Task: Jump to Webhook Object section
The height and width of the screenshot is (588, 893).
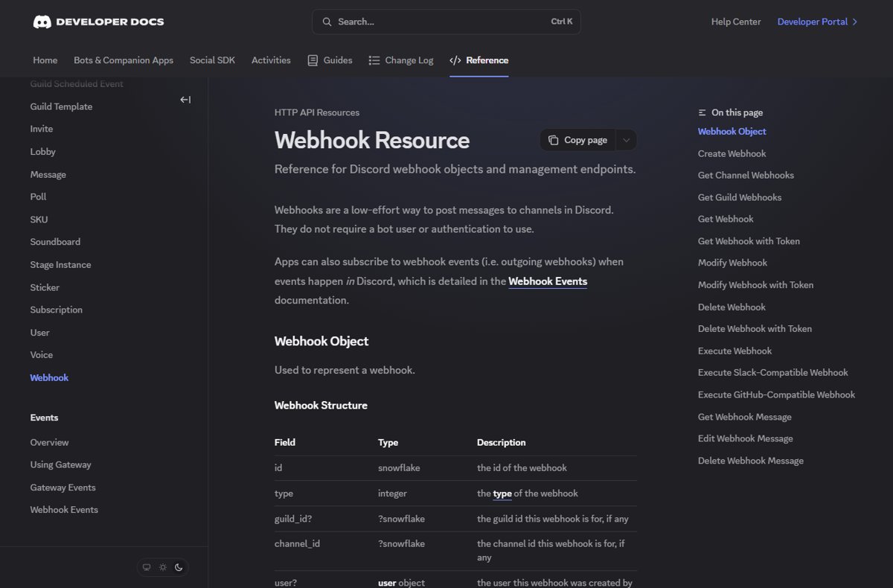Action: [x=732, y=132]
